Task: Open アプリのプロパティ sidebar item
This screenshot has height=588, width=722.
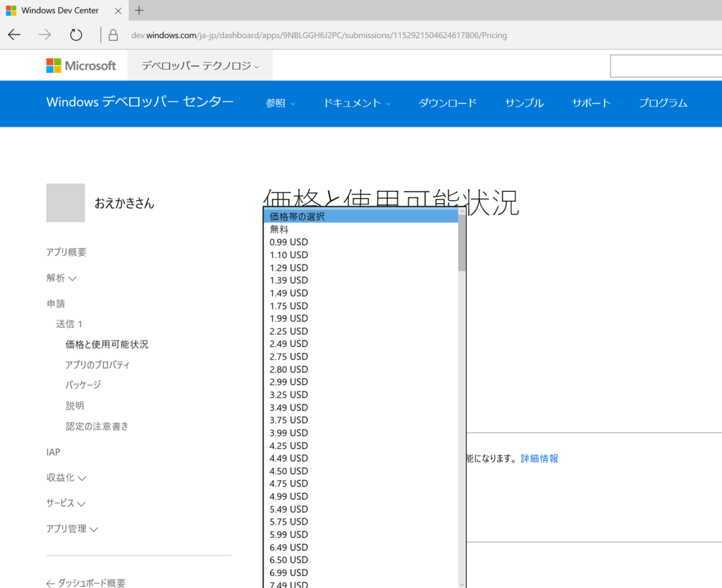Action: click(97, 365)
